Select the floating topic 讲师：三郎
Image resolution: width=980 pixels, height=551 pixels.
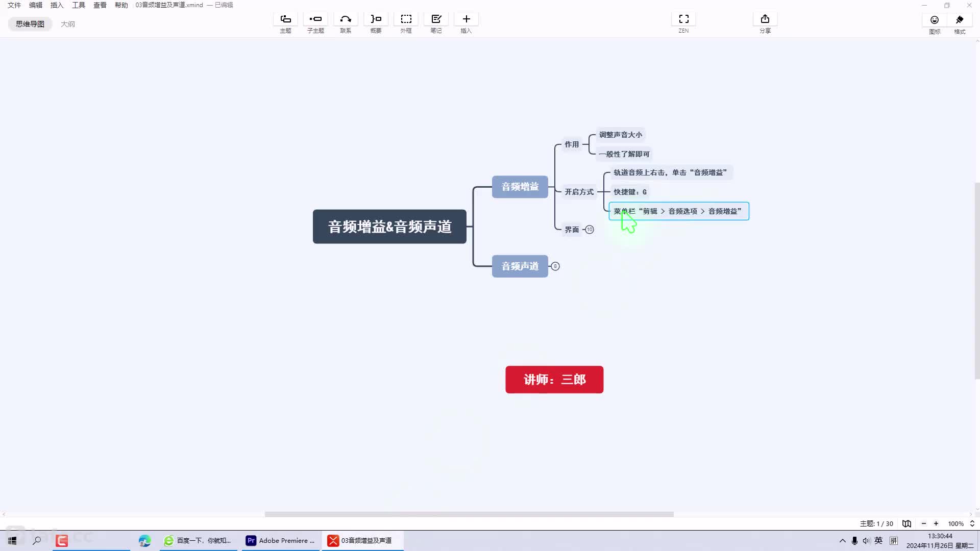[554, 380]
